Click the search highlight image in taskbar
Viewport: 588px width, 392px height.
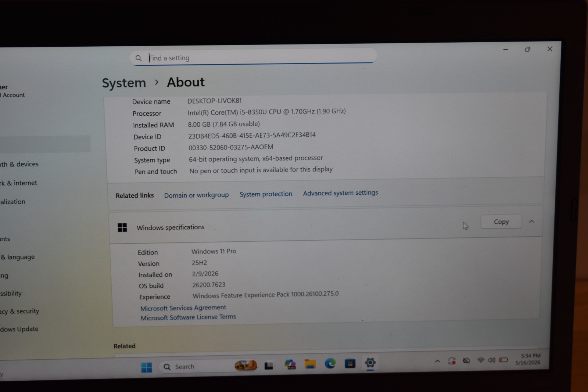point(246,365)
